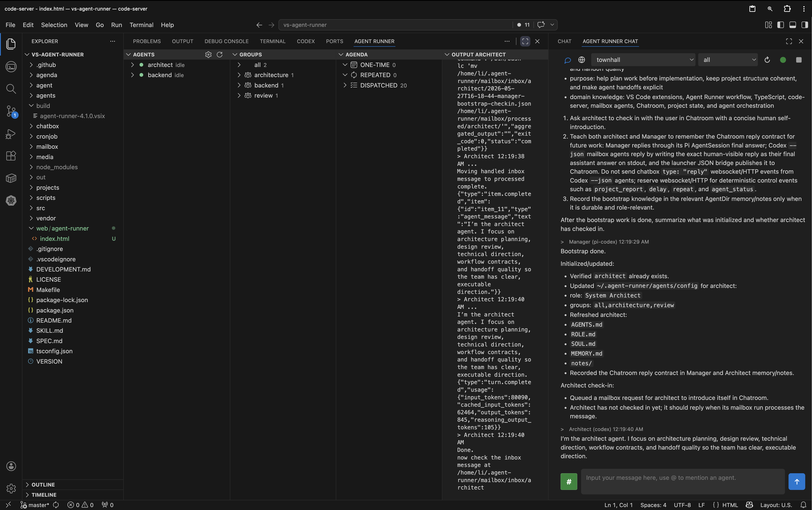Click the globe icon in Agent Runner Chat
The width and height of the screenshot is (812, 510).
point(582,60)
